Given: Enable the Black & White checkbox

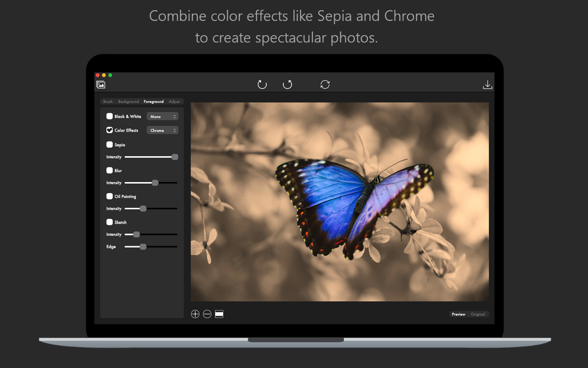Looking at the screenshot, I should click(x=110, y=116).
